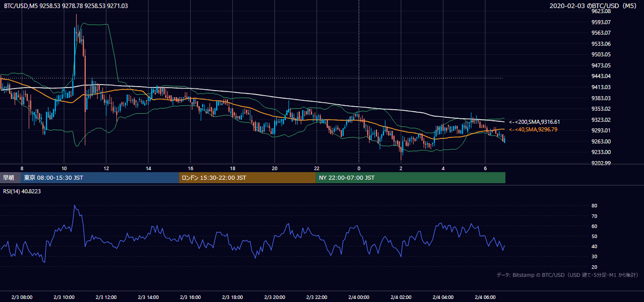Image resolution: width=644 pixels, height=302 pixels.
Task: Click the 2/3 12:00 date label
Action: 106,297
